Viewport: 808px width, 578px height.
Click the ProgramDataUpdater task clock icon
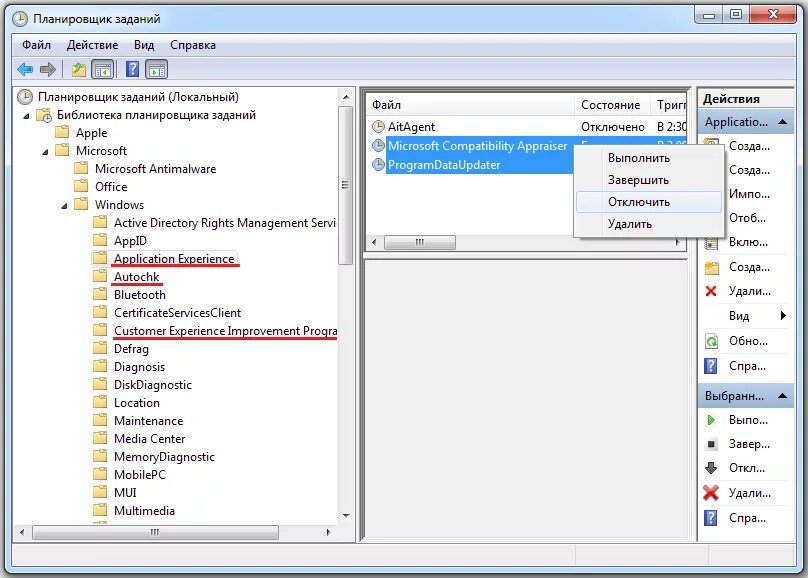point(378,164)
